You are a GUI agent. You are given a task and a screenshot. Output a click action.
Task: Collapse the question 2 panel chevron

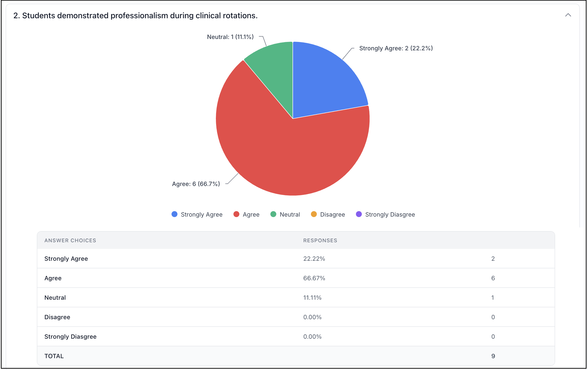coord(568,15)
